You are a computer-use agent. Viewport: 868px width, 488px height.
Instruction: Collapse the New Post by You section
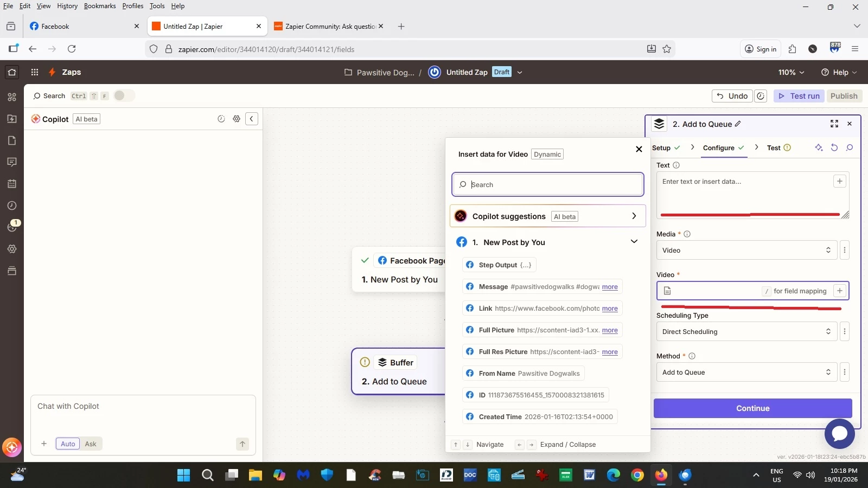click(x=634, y=242)
